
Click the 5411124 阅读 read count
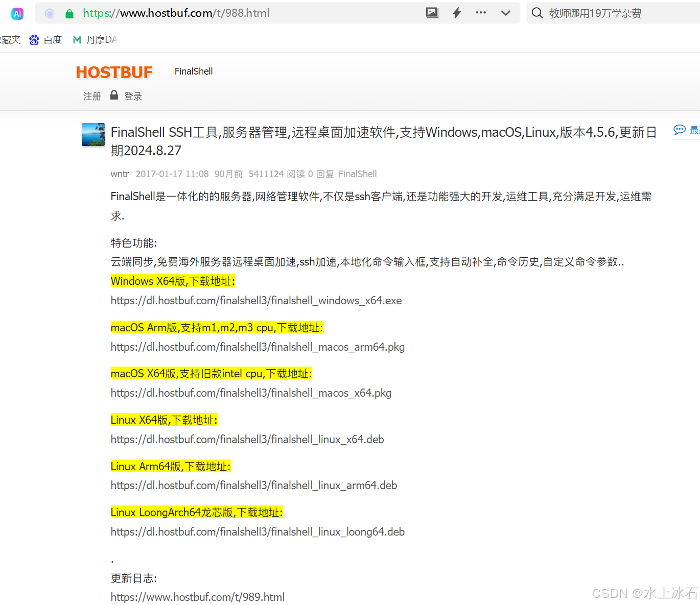277,174
